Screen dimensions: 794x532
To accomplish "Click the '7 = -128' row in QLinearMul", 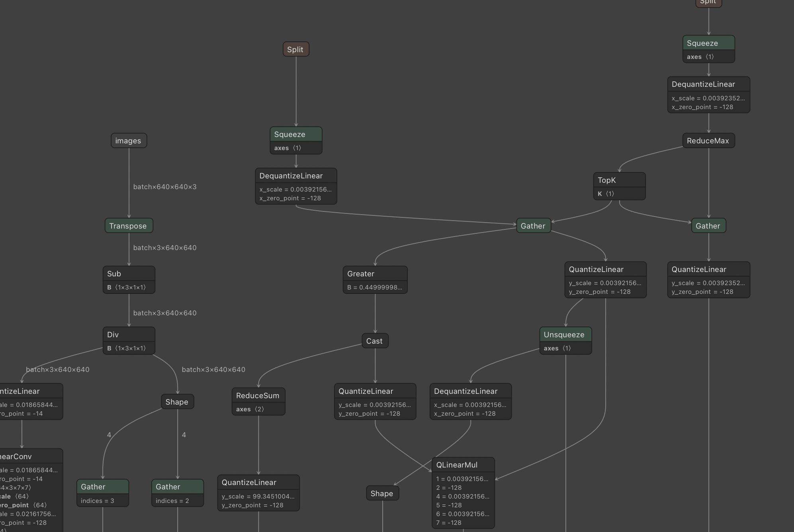I will pos(449,522).
